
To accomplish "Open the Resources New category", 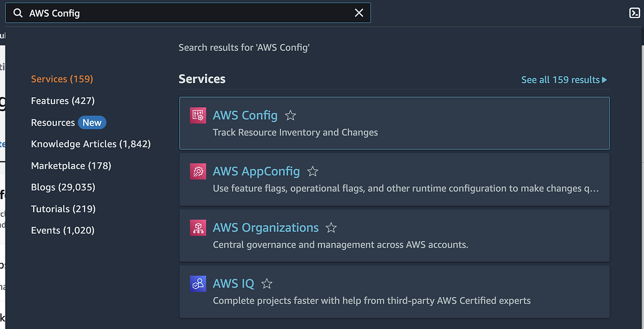I will click(x=68, y=122).
